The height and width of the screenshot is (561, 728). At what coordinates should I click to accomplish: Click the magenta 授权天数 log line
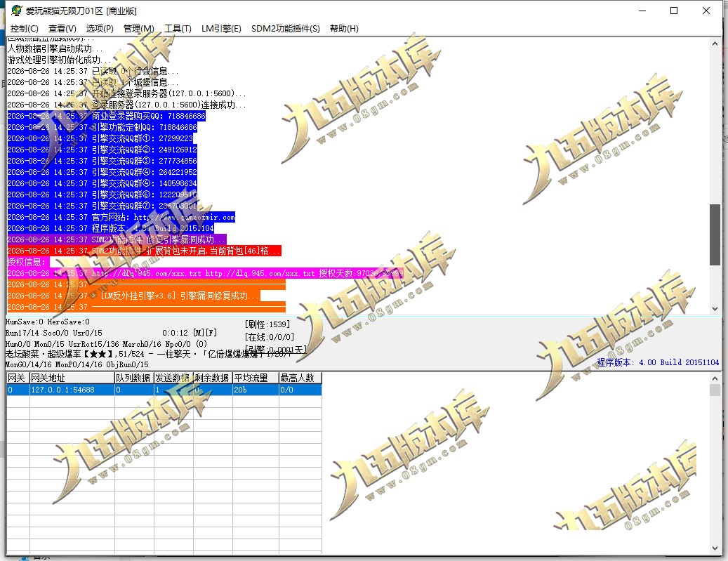205,273
